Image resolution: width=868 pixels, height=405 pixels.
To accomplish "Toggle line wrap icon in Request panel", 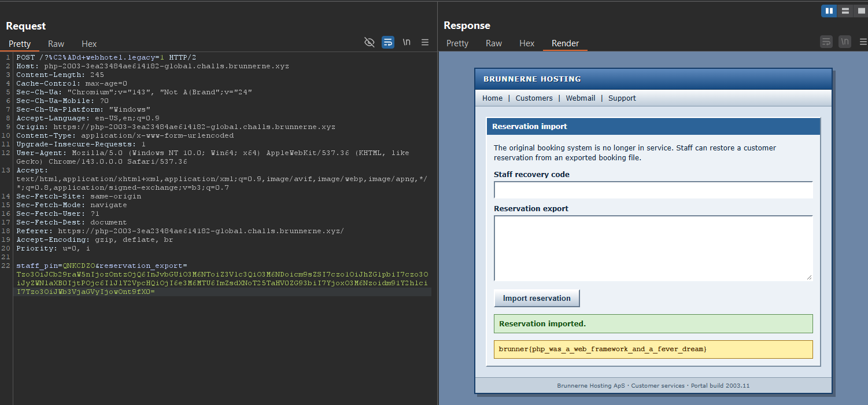I will pyautogui.click(x=388, y=42).
